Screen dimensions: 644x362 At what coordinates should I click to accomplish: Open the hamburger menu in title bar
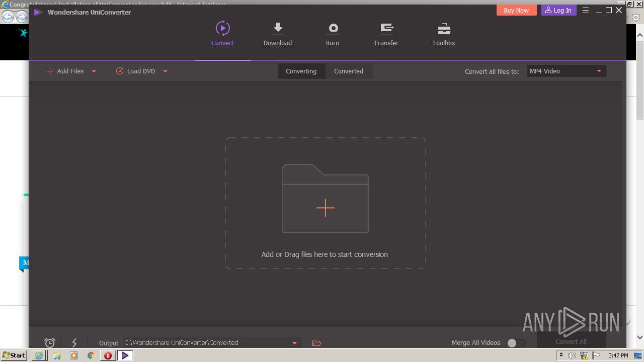(x=586, y=10)
